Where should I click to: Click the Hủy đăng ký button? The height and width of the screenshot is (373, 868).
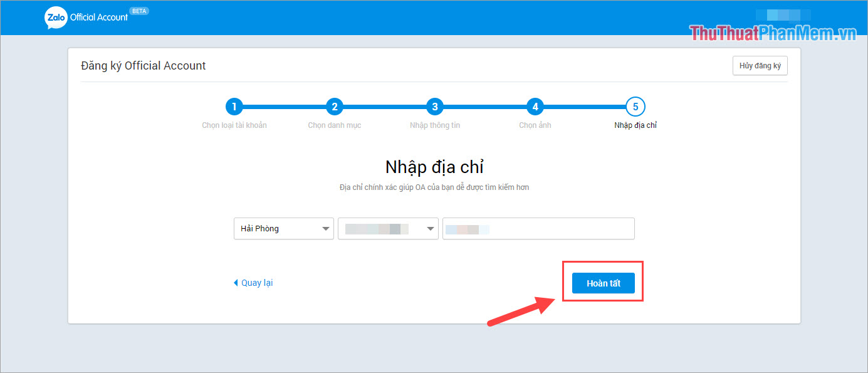pos(760,65)
